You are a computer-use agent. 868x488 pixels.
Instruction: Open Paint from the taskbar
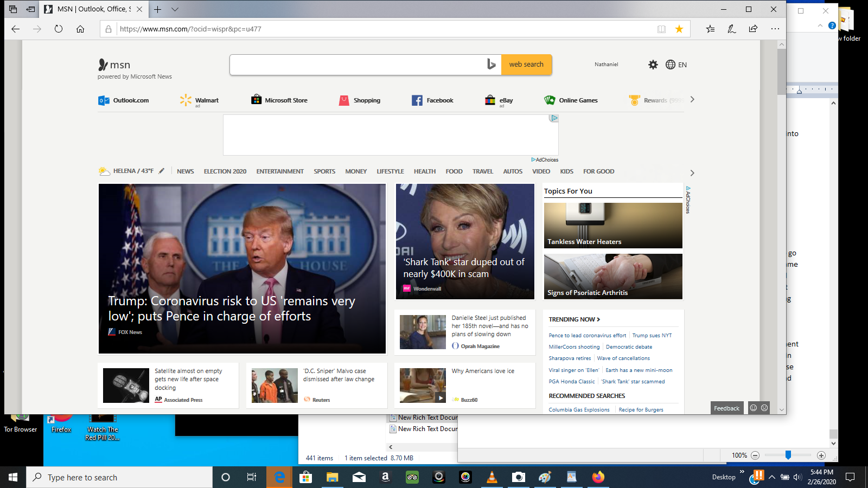coord(545,477)
